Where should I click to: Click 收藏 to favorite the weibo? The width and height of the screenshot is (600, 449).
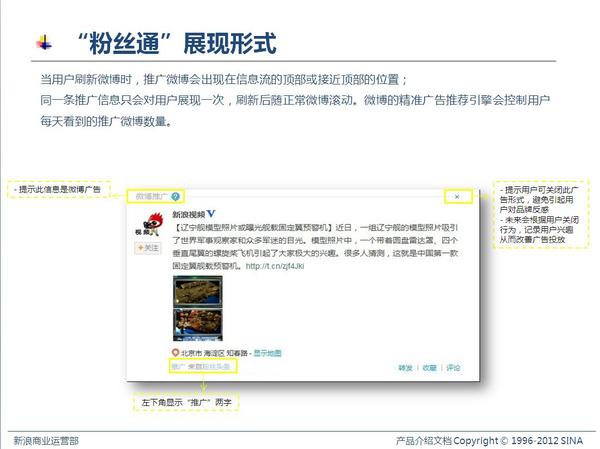[x=429, y=368]
